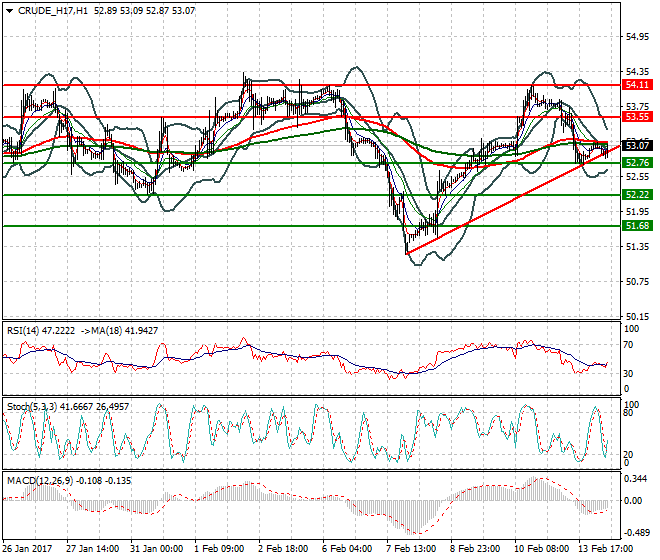Image resolution: width=660 pixels, height=560 pixels.
Task: Click the black 53.07 current price label
Action: (x=637, y=146)
